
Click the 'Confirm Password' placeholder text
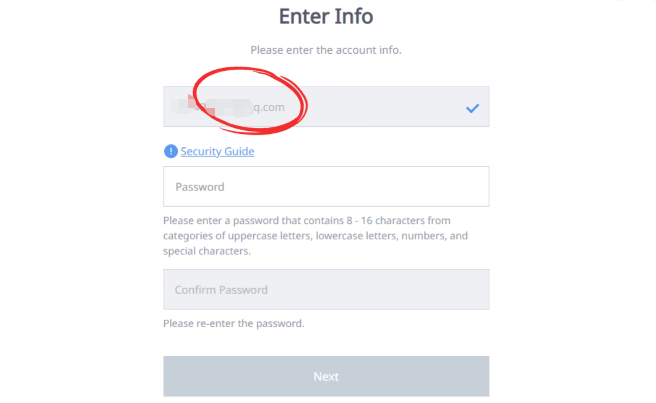point(221,290)
